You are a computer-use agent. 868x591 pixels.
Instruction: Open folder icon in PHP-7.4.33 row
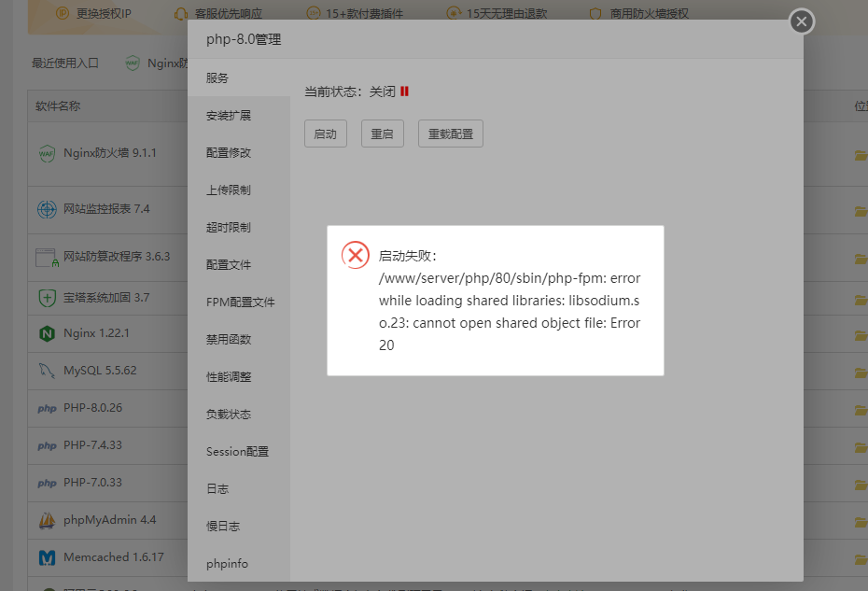click(x=861, y=447)
